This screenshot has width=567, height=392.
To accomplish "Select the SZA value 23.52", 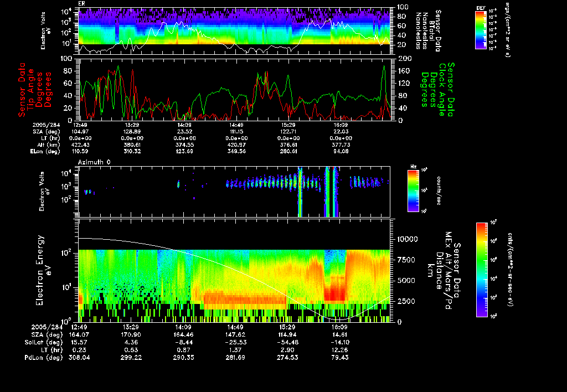I will [x=185, y=132].
